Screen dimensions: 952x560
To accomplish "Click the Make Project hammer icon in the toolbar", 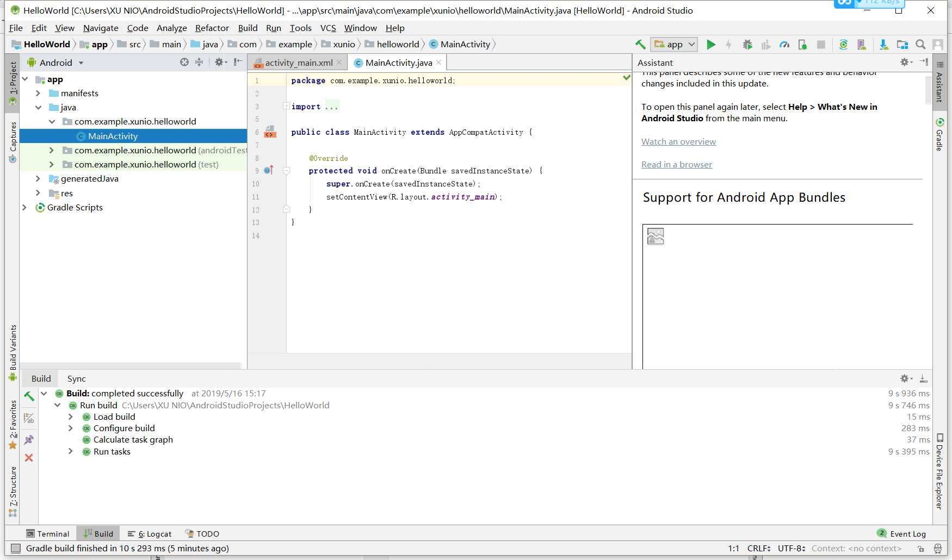I will (640, 45).
